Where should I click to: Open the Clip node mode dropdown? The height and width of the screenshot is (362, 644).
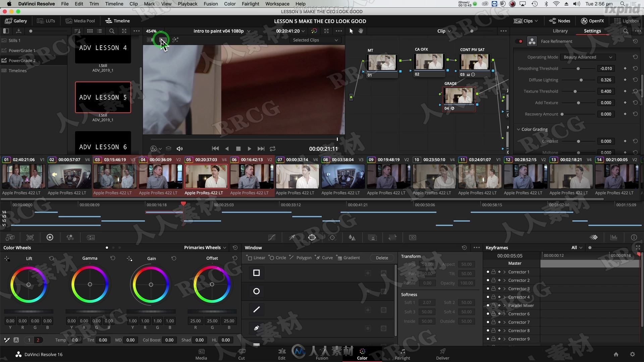point(444,31)
